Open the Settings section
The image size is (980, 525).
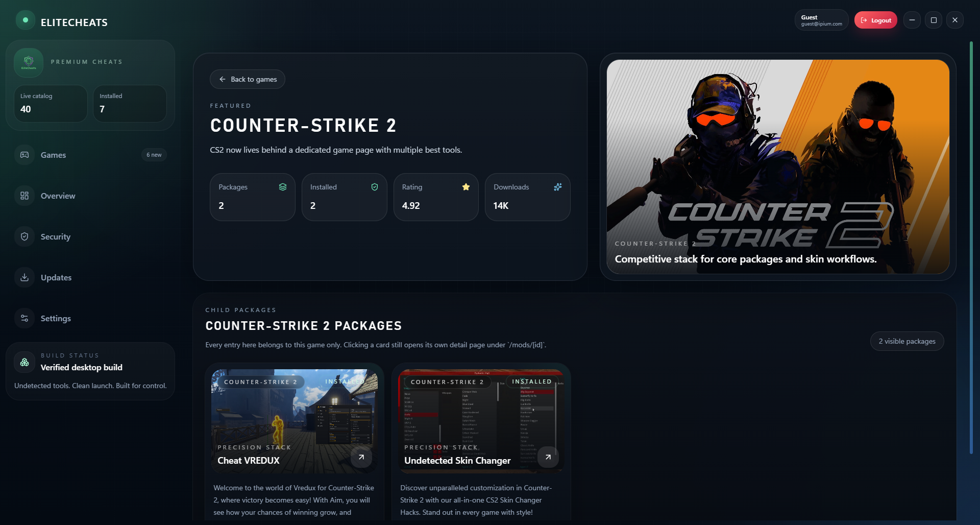click(x=90, y=318)
